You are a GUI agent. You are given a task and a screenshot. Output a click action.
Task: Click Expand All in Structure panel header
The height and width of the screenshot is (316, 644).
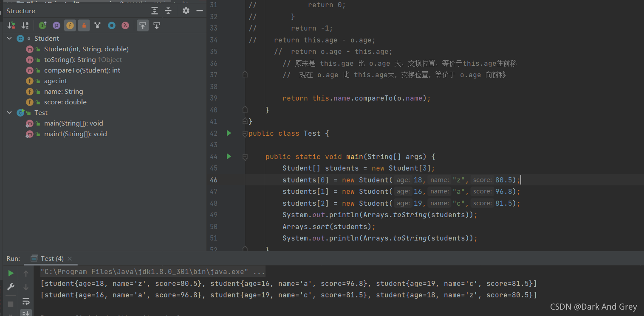(x=155, y=11)
